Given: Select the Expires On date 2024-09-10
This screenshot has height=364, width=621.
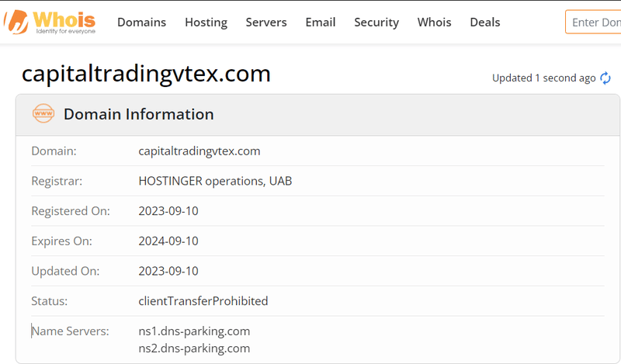Looking at the screenshot, I should 168,241.
